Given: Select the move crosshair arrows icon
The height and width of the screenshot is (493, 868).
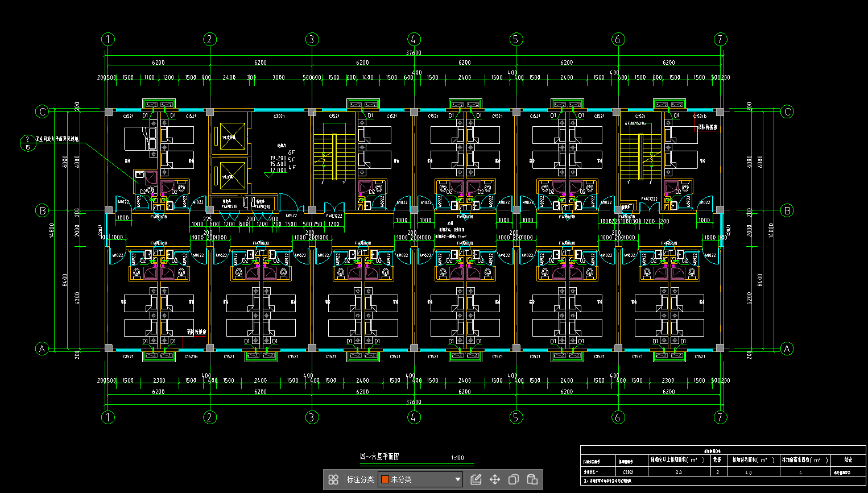Looking at the screenshot, I should (x=495, y=479).
